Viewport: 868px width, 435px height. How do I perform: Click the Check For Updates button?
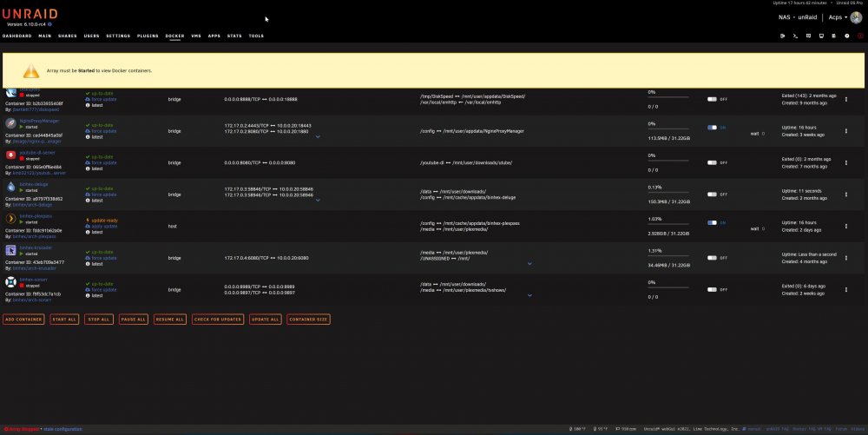[218, 320]
